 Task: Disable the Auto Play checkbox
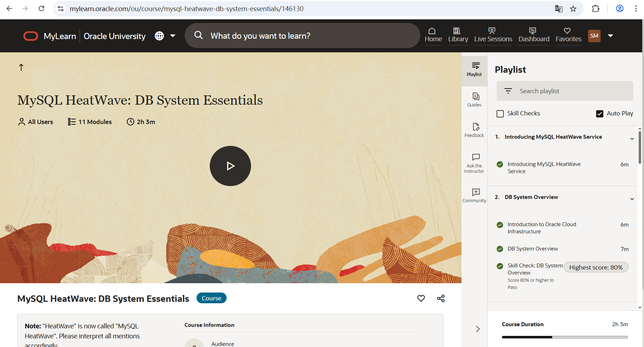tap(600, 114)
